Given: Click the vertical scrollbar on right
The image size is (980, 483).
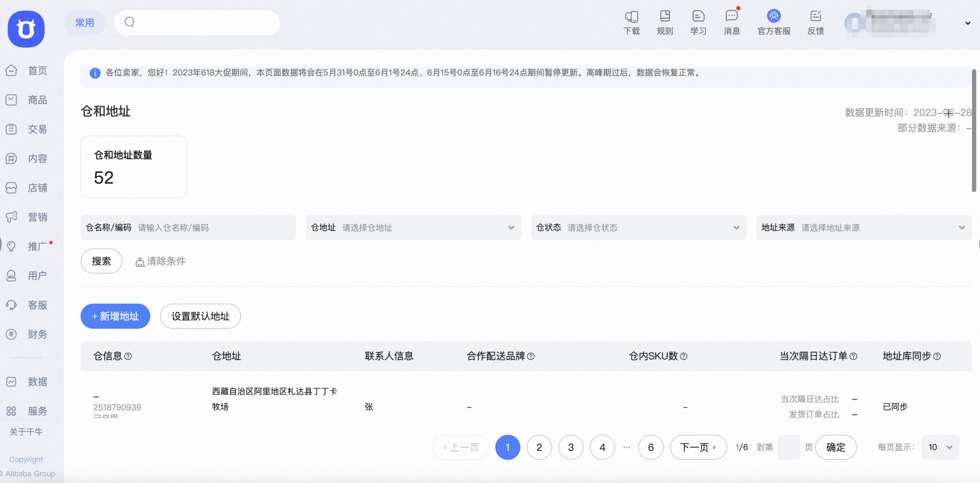Looking at the screenshot, I should coord(974,130).
